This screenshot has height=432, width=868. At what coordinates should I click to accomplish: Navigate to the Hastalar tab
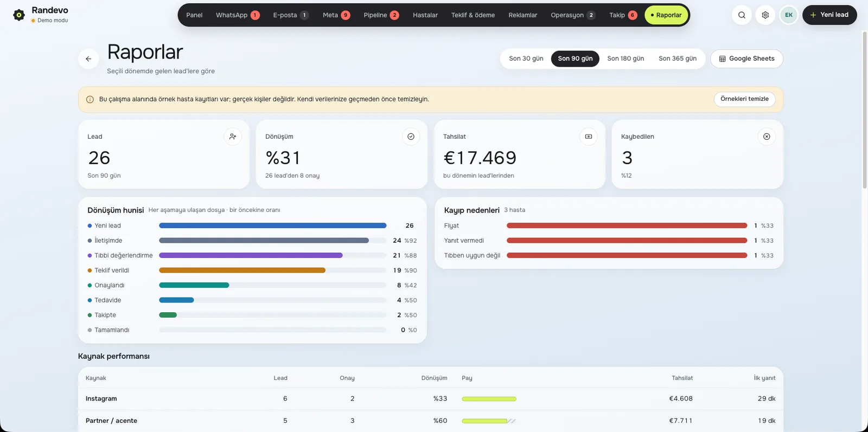click(x=425, y=15)
